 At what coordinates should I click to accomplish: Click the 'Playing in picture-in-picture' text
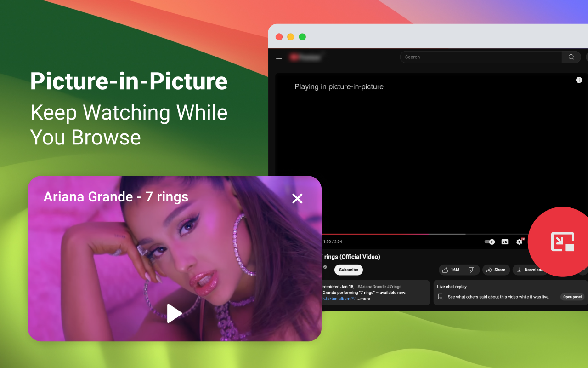[x=339, y=86]
